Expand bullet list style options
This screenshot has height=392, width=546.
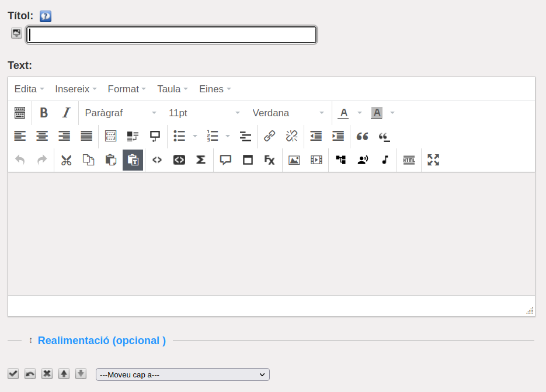pos(195,136)
